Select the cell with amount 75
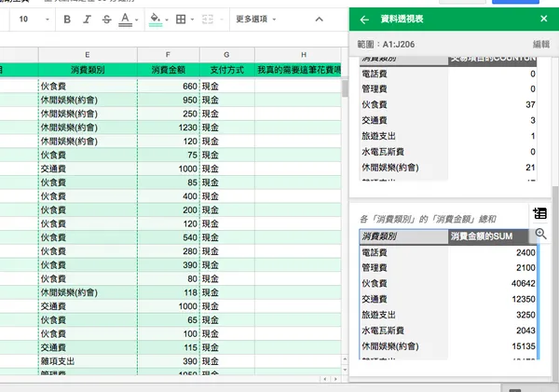This screenshot has width=559, height=392. (x=169, y=155)
